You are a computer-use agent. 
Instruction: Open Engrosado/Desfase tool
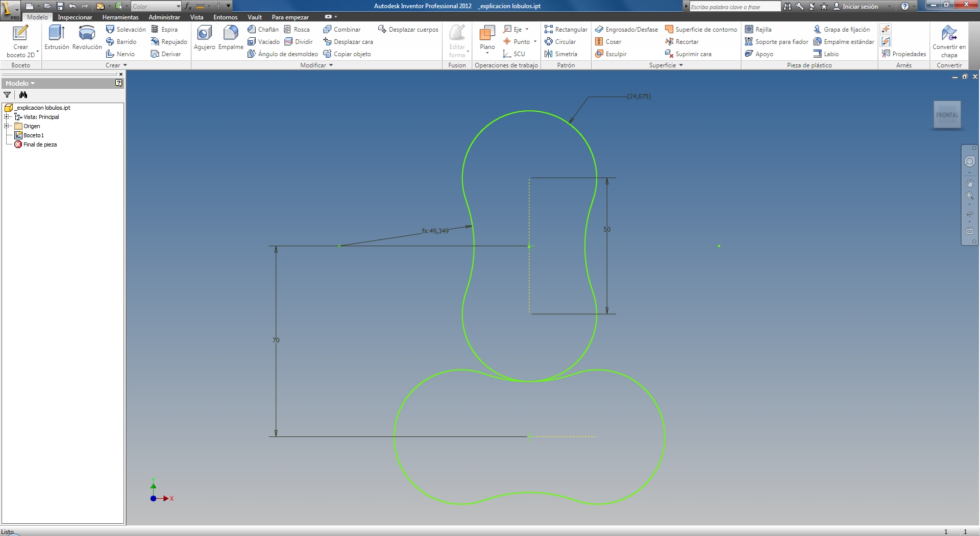(626, 29)
